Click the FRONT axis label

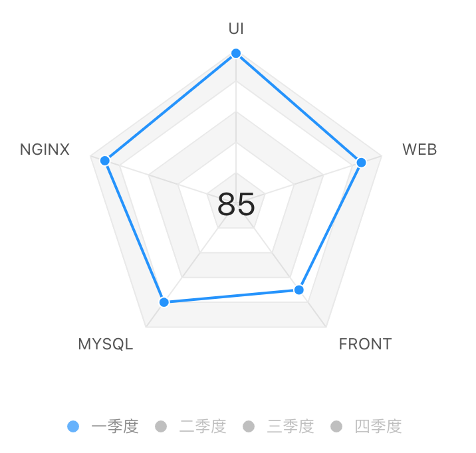point(365,344)
